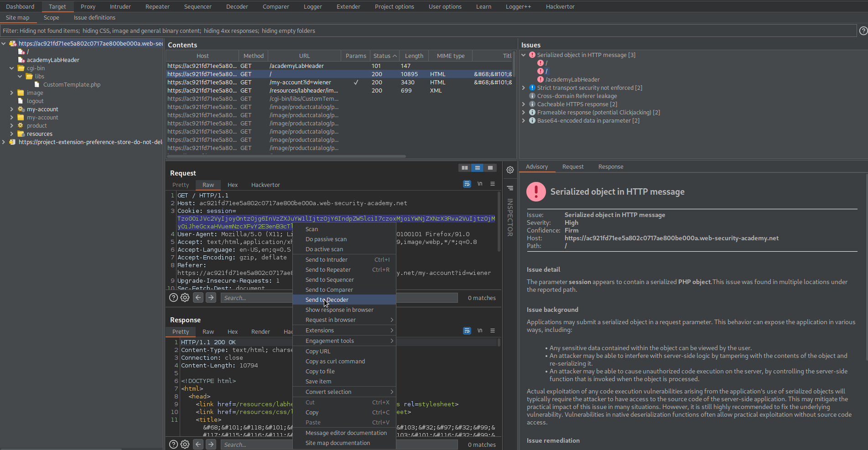Expand the resources folder
Screen dimensions: 868x450
click(12, 134)
